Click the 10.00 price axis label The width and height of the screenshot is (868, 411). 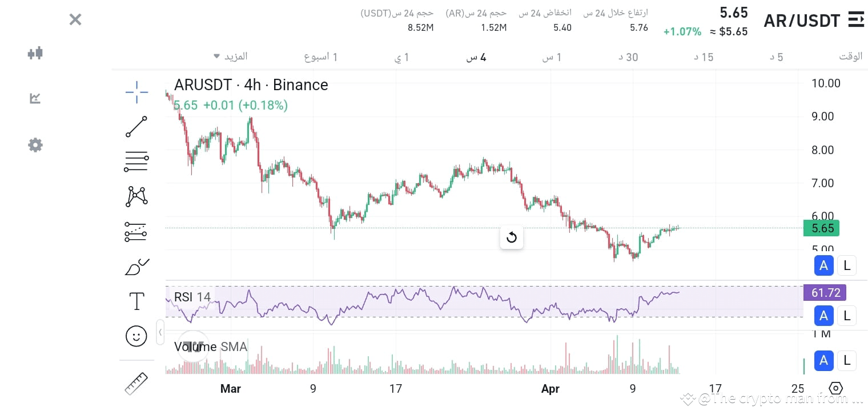(x=826, y=83)
